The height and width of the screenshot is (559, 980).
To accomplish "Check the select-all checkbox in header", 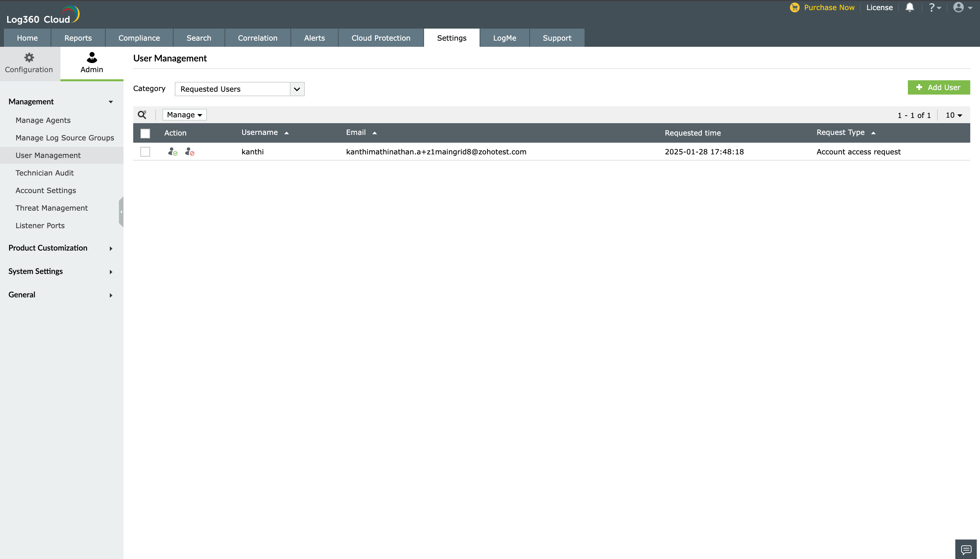I will tap(145, 133).
